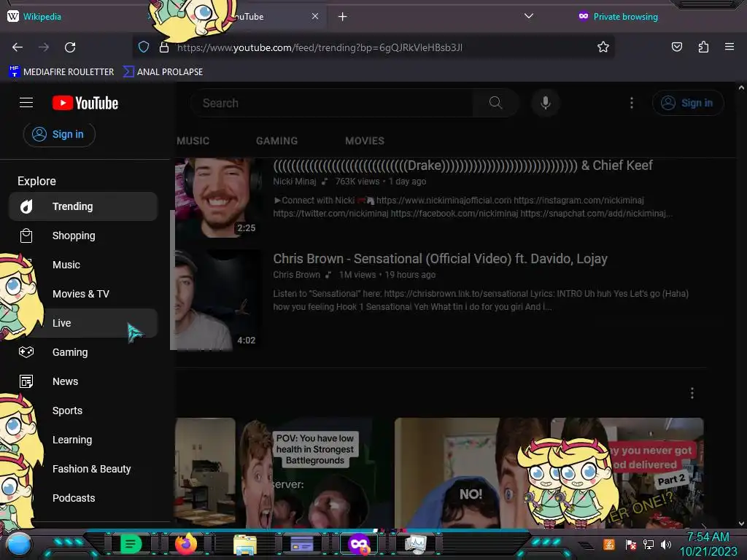The height and width of the screenshot is (560, 747).
Task: Click the browser back arrow
Action: click(18, 47)
